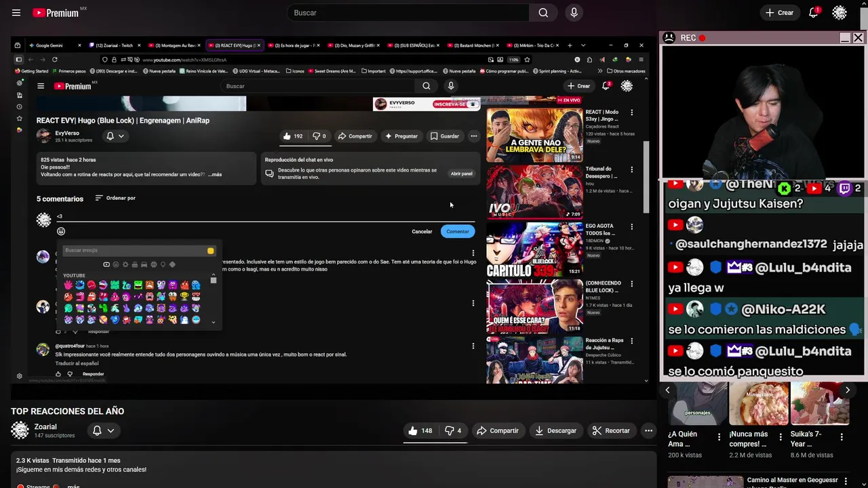Share TOP REACCIONES video via Compartir
868x488 pixels.
click(498, 430)
